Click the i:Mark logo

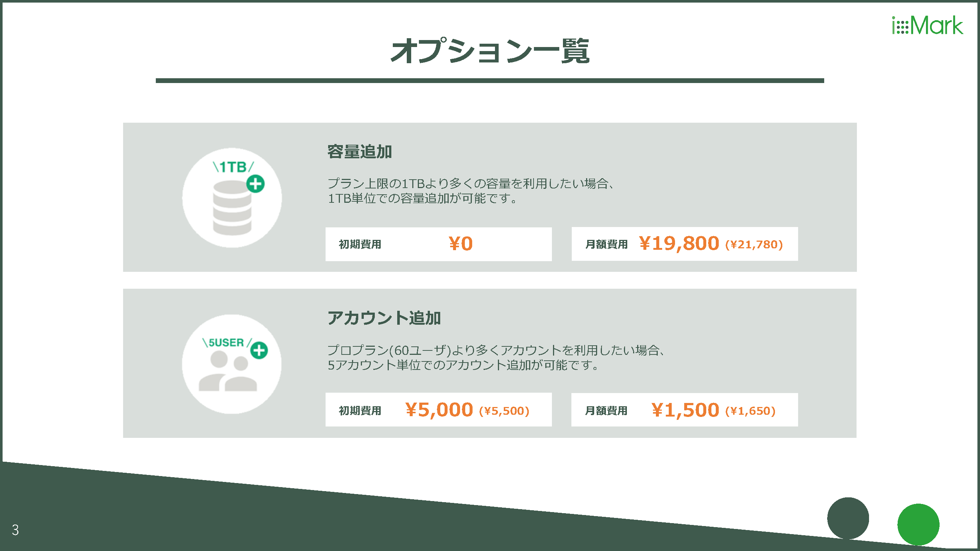tap(927, 25)
